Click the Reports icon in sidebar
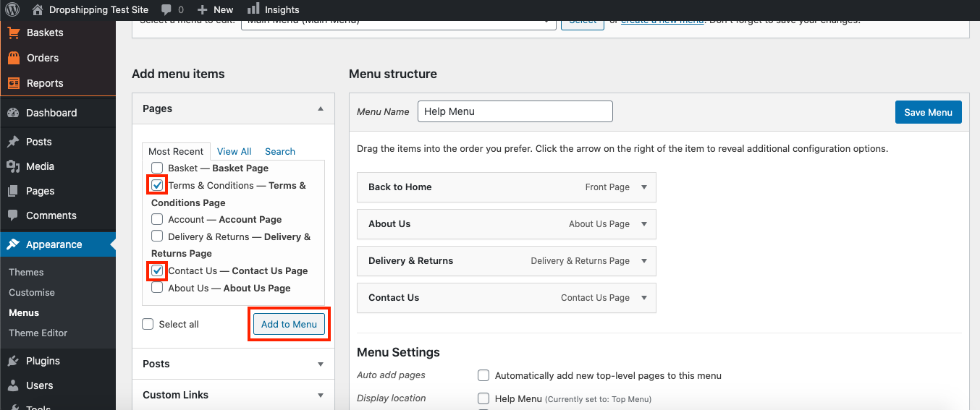Screen dimensions: 980x410 point(13,83)
